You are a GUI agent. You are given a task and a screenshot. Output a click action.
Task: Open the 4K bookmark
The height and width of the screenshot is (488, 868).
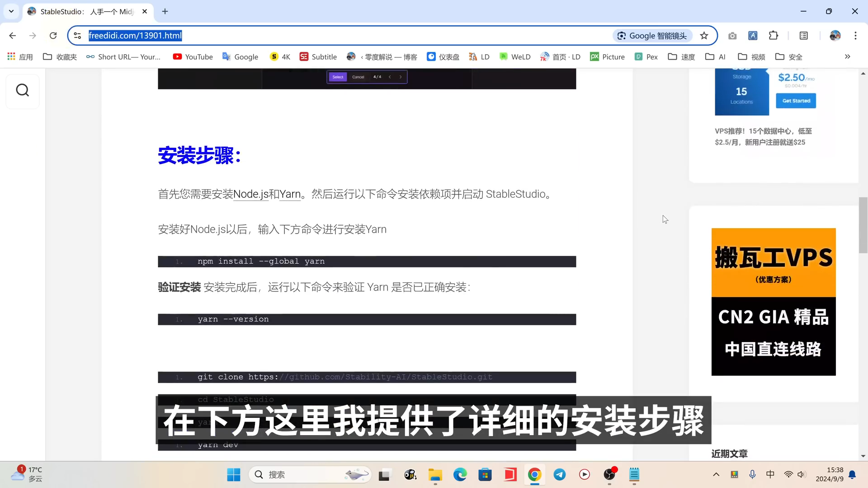280,56
